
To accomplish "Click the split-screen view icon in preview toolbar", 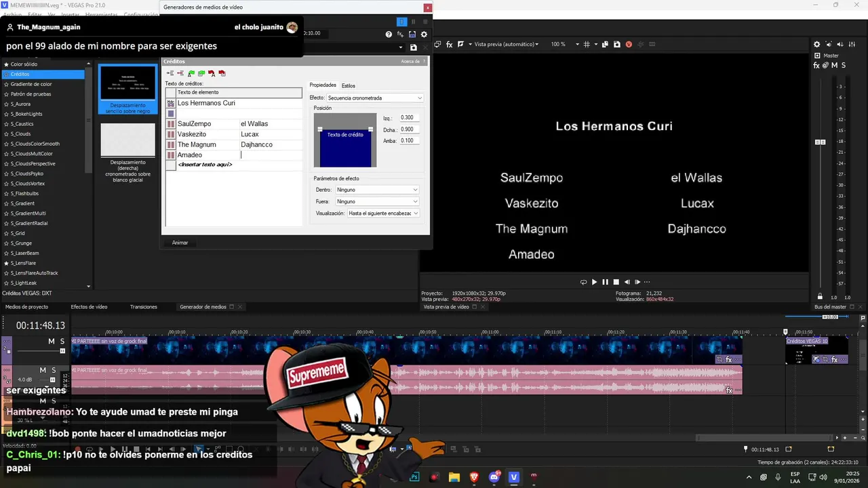I will tap(460, 44).
